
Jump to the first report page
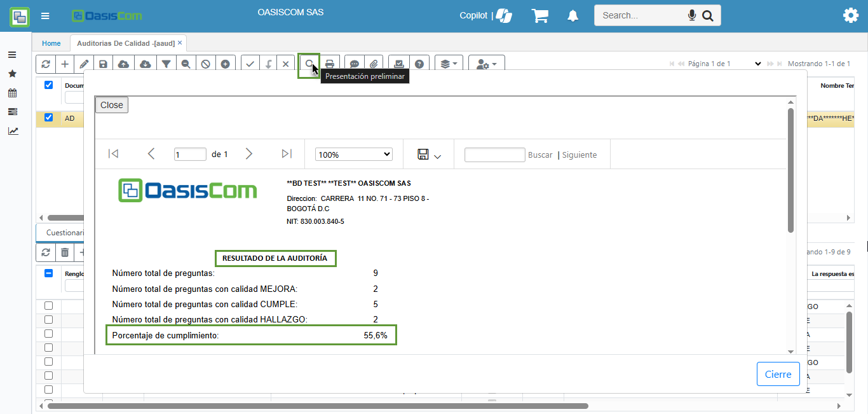113,154
